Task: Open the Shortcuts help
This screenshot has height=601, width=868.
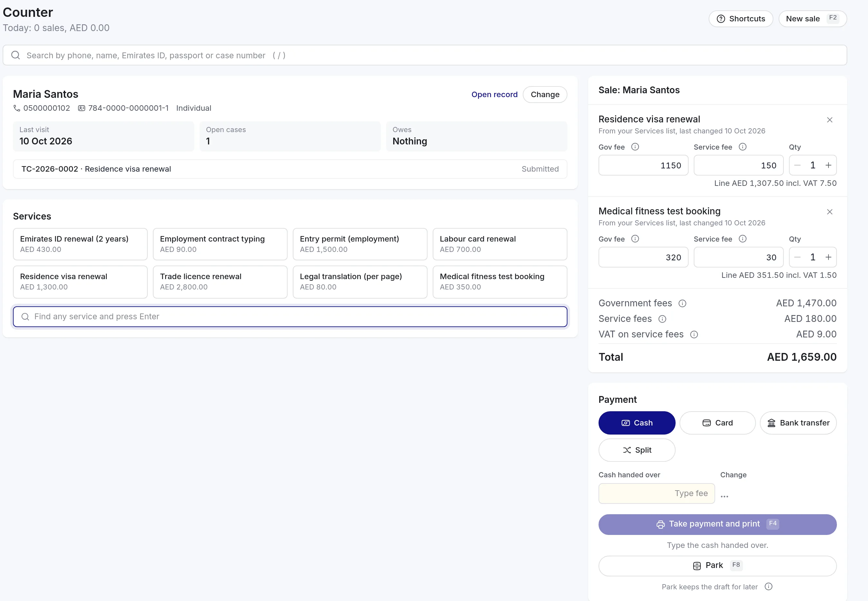Action: [740, 19]
